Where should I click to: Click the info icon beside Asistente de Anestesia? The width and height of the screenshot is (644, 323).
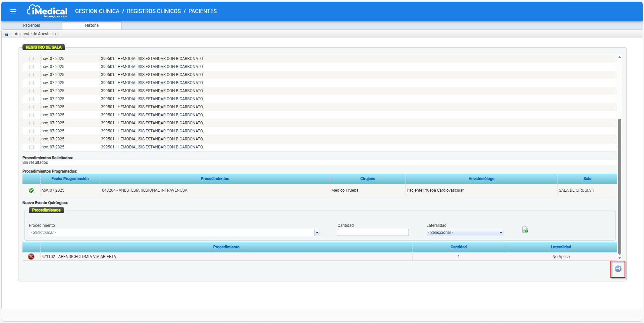coord(7,34)
